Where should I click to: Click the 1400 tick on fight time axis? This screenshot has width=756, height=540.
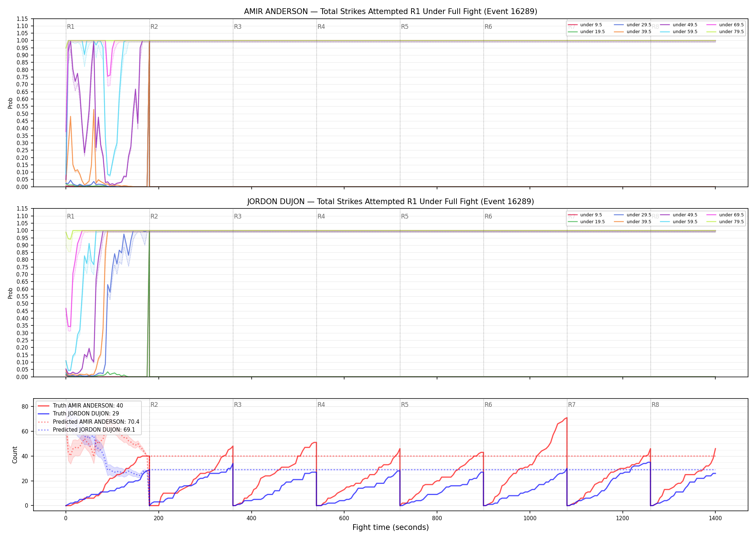[715, 518]
